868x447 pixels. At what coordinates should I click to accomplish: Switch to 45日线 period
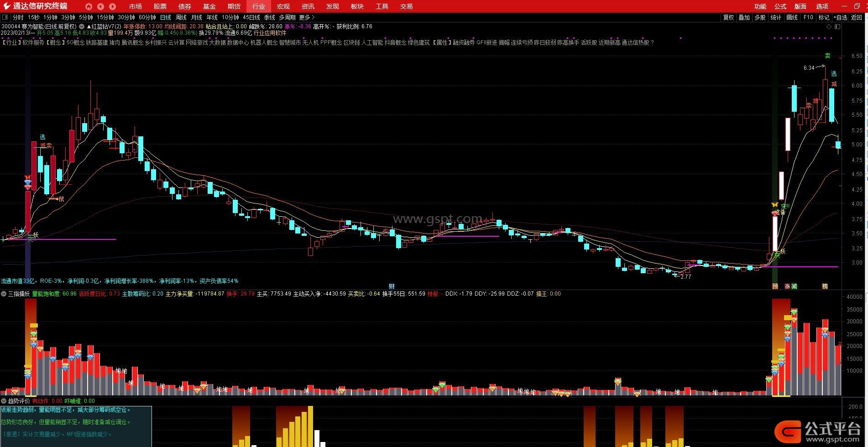coord(251,17)
